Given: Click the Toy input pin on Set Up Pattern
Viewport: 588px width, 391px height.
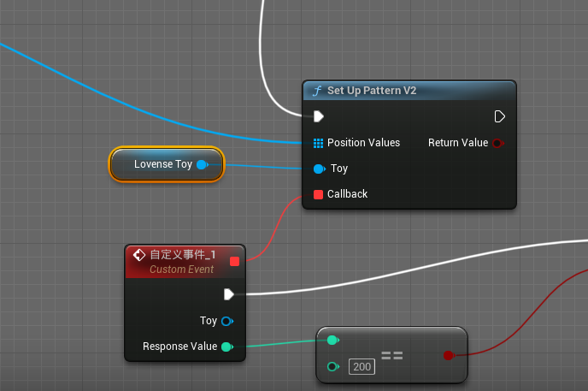Looking at the screenshot, I should click(318, 169).
